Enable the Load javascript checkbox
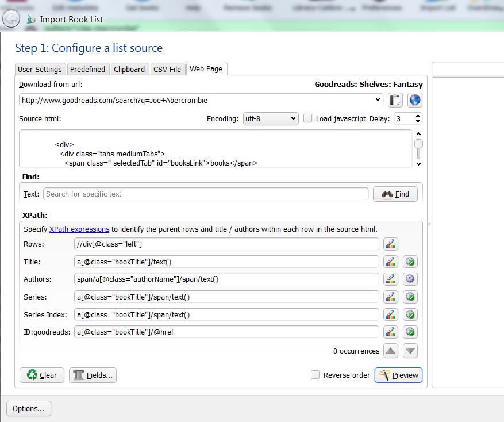The height and width of the screenshot is (422, 504). [x=308, y=118]
